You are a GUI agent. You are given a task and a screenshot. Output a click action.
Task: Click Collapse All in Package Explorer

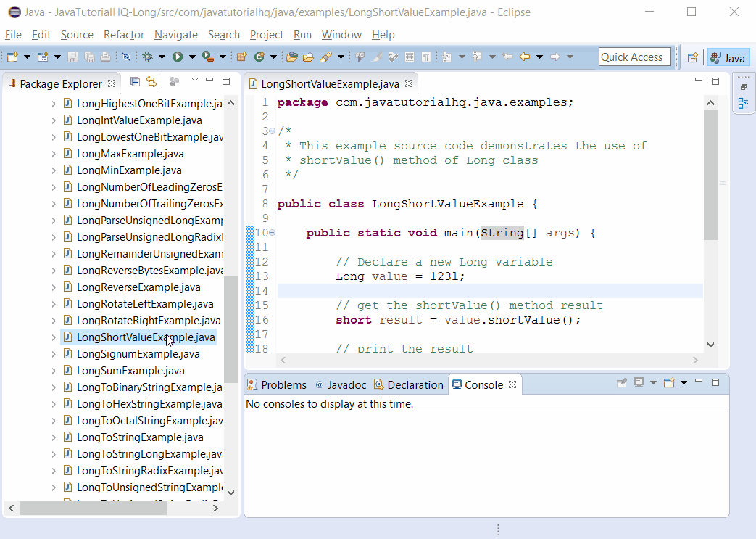(x=135, y=81)
